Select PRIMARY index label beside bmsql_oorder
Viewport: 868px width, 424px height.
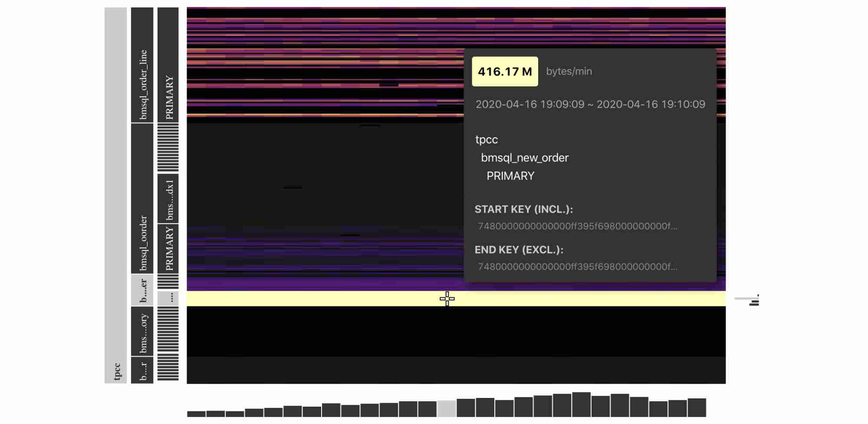point(168,249)
